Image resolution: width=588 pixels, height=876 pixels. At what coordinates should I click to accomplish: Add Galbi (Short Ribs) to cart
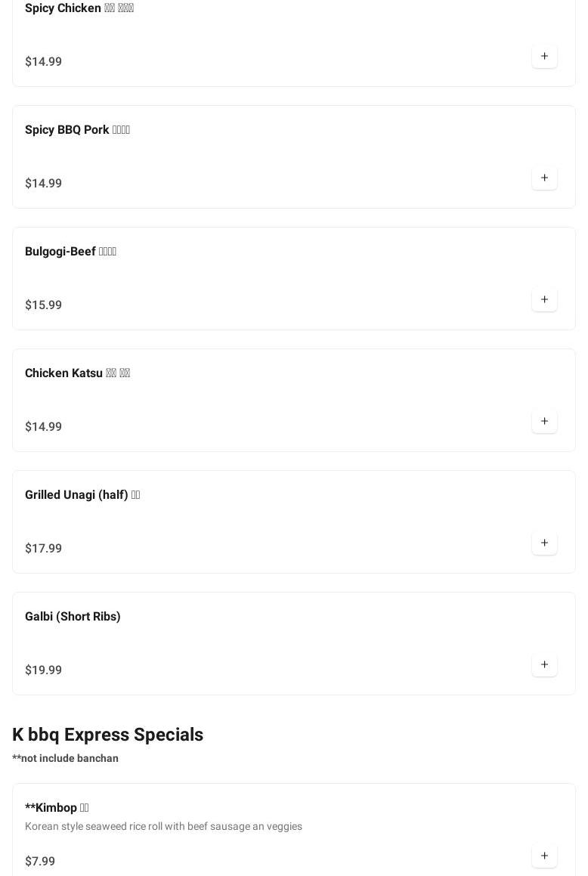pyautogui.click(x=544, y=665)
